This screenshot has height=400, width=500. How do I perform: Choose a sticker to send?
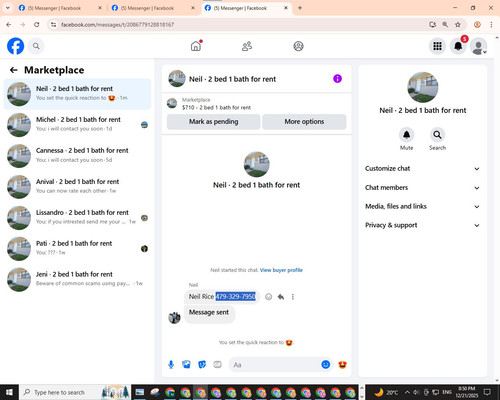point(202,364)
